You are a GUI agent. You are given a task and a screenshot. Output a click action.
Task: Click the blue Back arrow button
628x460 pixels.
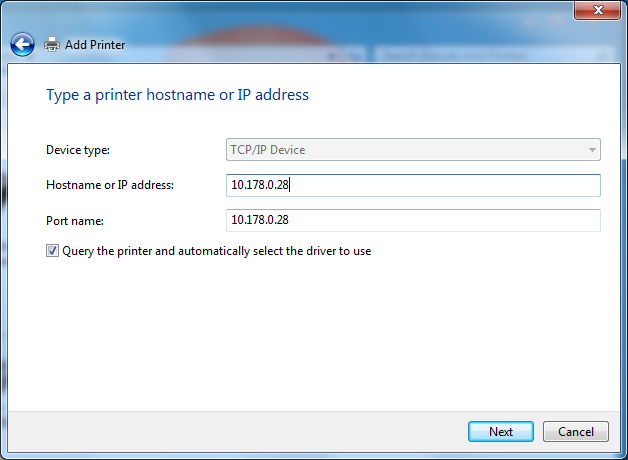22,44
